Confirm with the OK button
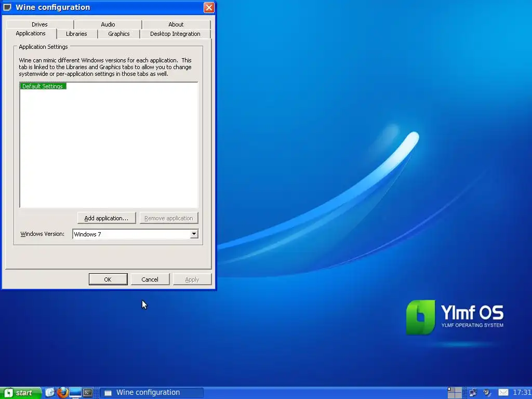Image resolution: width=532 pixels, height=399 pixels. (108, 279)
